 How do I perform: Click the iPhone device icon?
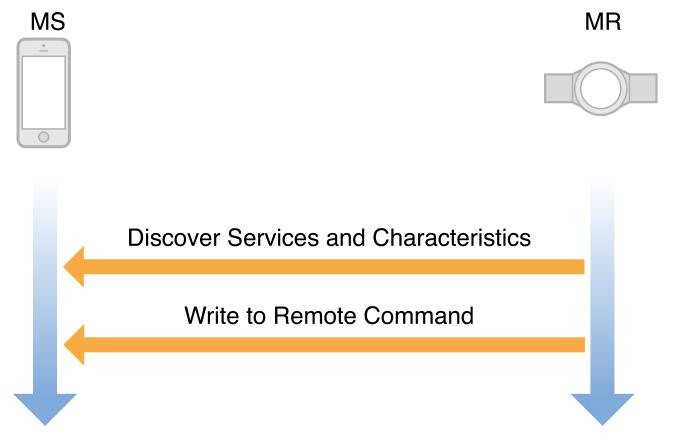44,92
